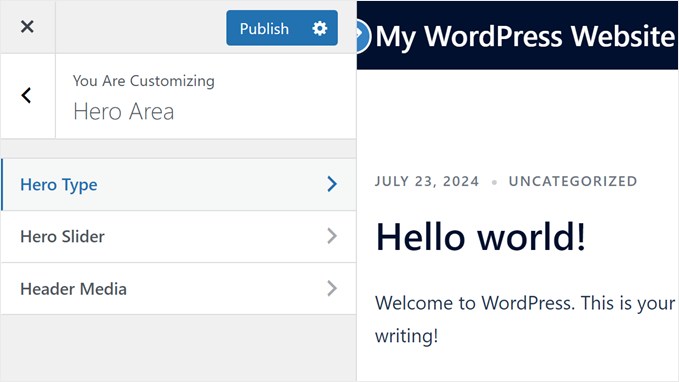Image resolution: width=679 pixels, height=382 pixels.
Task: Open the Hero Slider section
Action: pos(178,236)
